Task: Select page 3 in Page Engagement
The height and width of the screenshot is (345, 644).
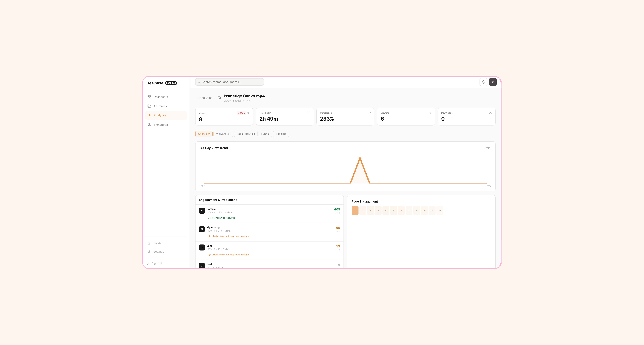Action: click(x=370, y=211)
